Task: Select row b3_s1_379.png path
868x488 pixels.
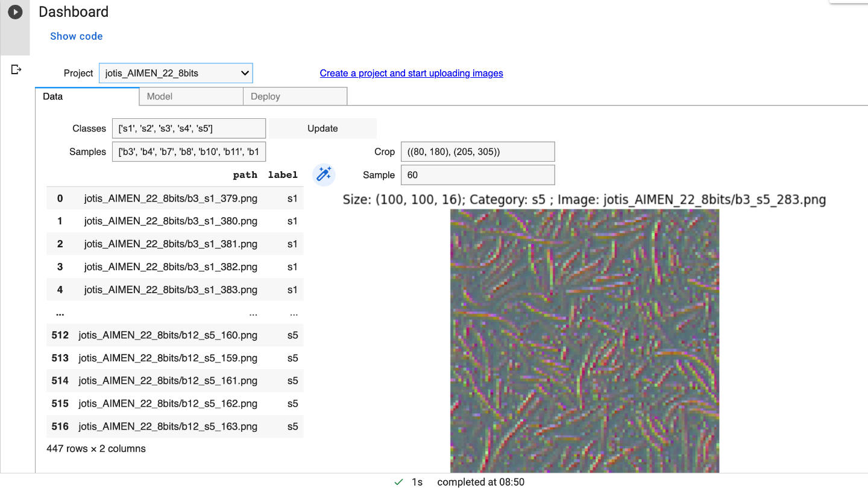Action: [x=171, y=198]
